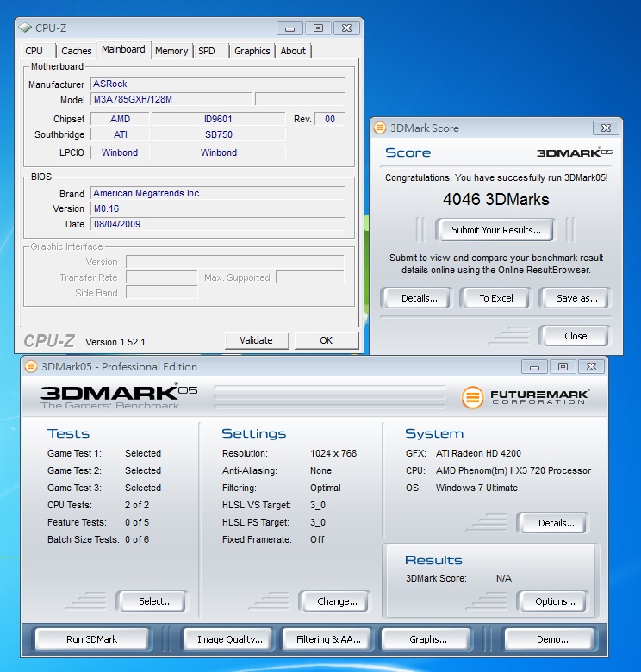Screen dimensions: 641x672
Task: Click the Southbridge SB750 field
Action: [219, 134]
